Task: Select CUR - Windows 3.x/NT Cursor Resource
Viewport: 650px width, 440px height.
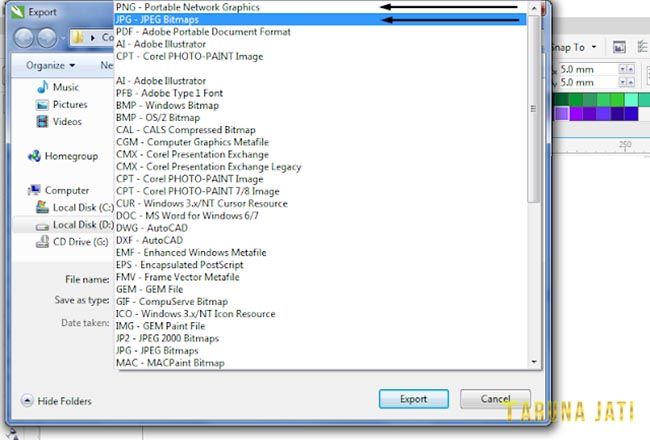Action: pos(320,203)
